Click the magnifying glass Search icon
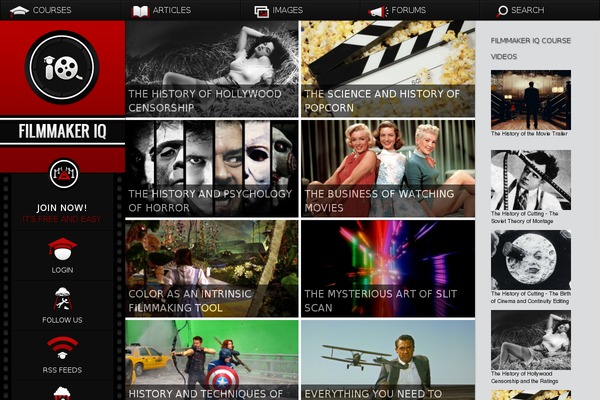The image size is (600, 400). tap(502, 11)
